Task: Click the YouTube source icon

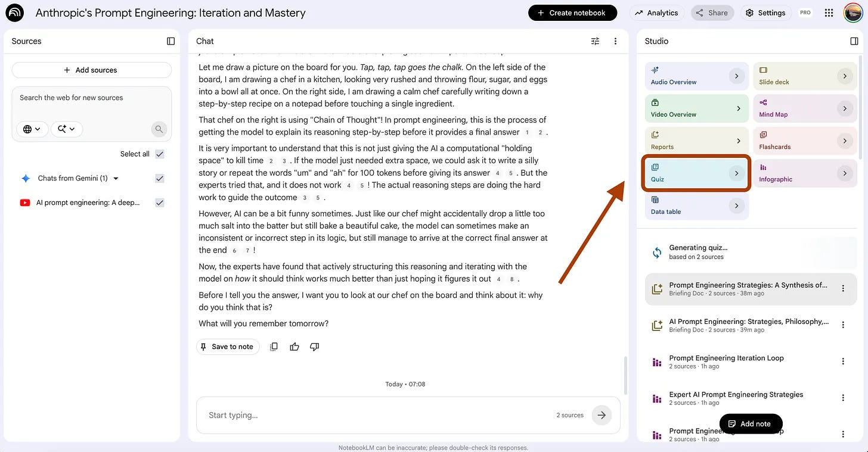Action: pyautogui.click(x=25, y=202)
